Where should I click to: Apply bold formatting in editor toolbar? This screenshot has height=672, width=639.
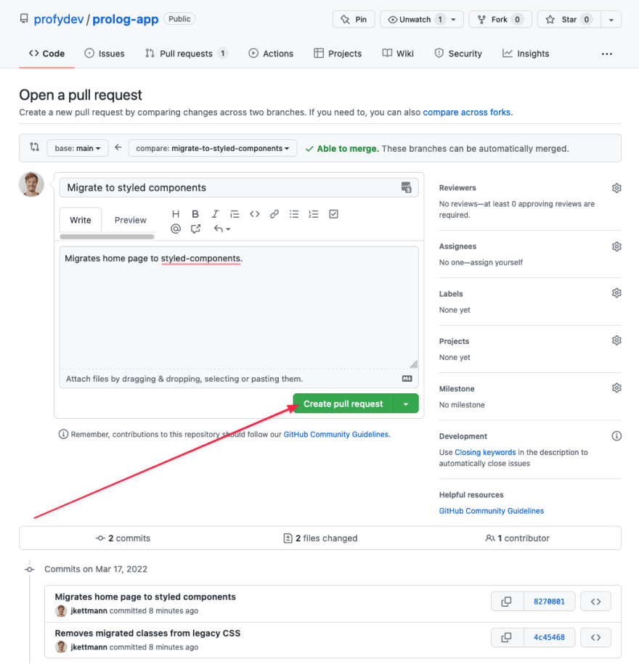pyautogui.click(x=195, y=214)
